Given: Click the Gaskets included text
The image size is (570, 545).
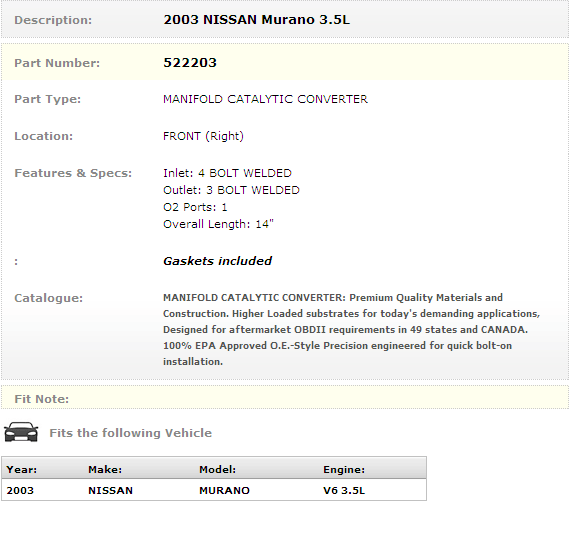Looking at the screenshot, I should coord(217,261).
